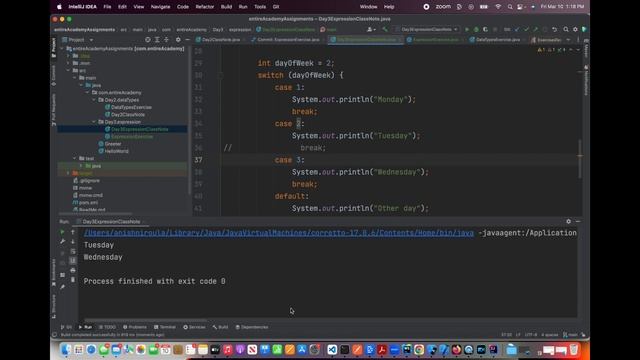The width and height of the screenshot is (640, 360).
Task: Click git branch main in status bar
Action: tap(570, 335)
